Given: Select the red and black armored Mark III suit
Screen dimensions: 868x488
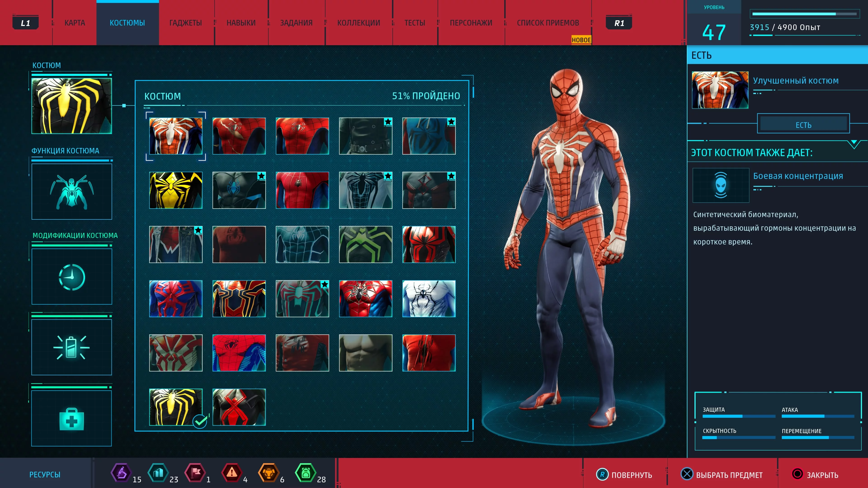Looking at the screenshot, I should 429,244.
